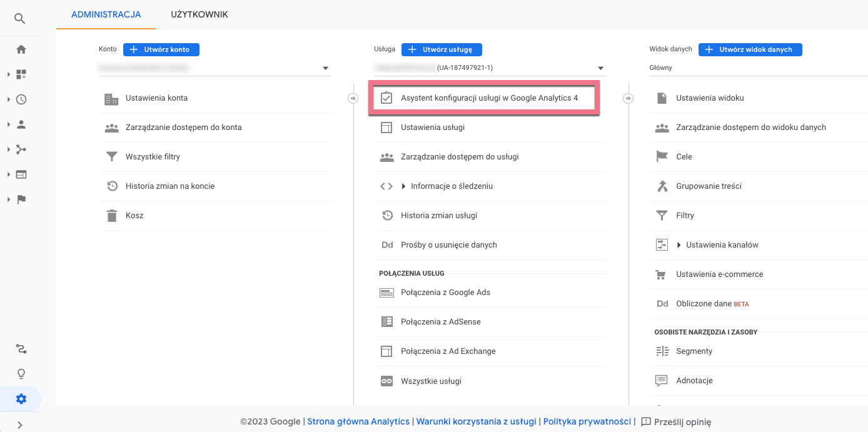Image resolution: width=868 pixels, height=432 pixels.
Task: Expand Ustawienia kanałów section
Action: coord(722,245)
